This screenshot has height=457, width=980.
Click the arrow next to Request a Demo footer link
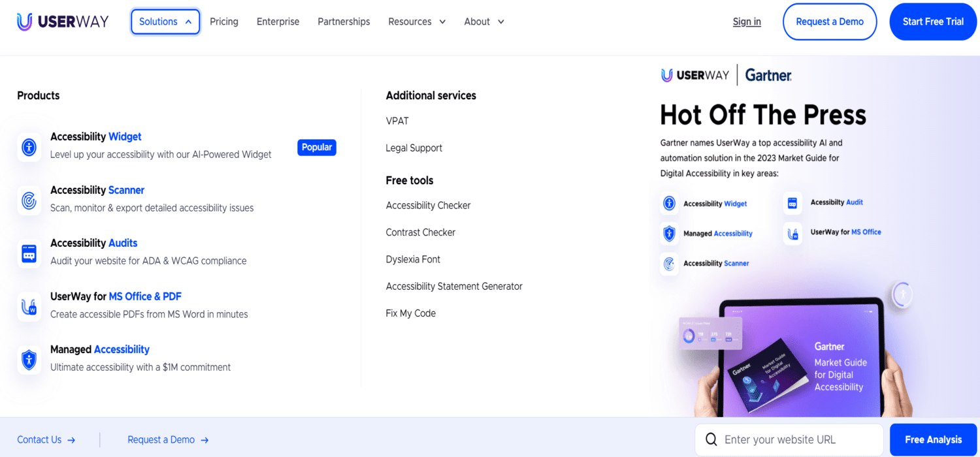pos(204,440)
